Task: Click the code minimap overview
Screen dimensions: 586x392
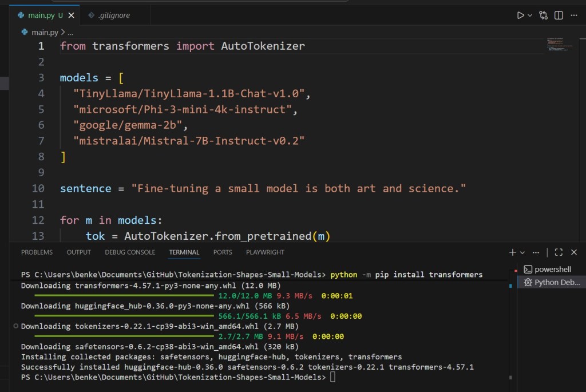Action: click(556, 46)
